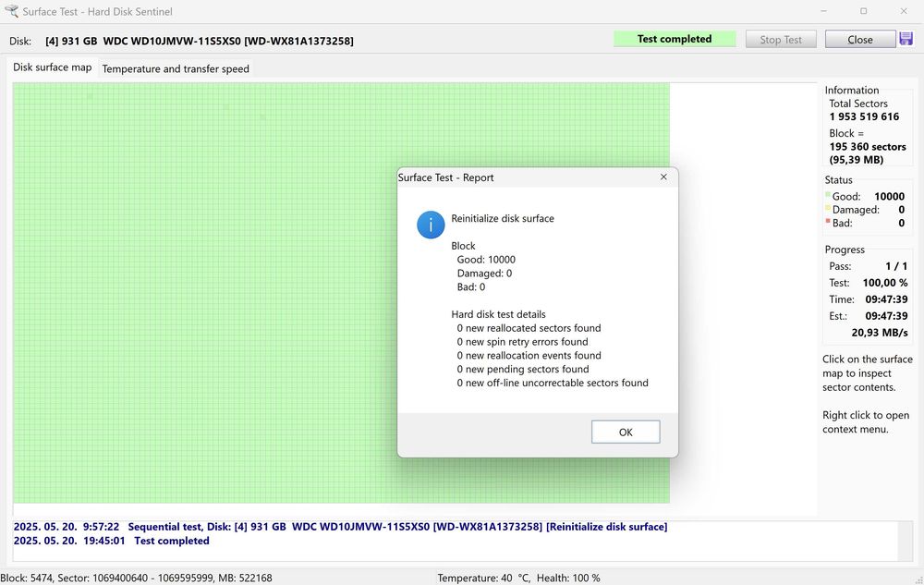Click the Test completed status indicator
The width and height of the screenshot is (924, 585).
pos(675,39)
